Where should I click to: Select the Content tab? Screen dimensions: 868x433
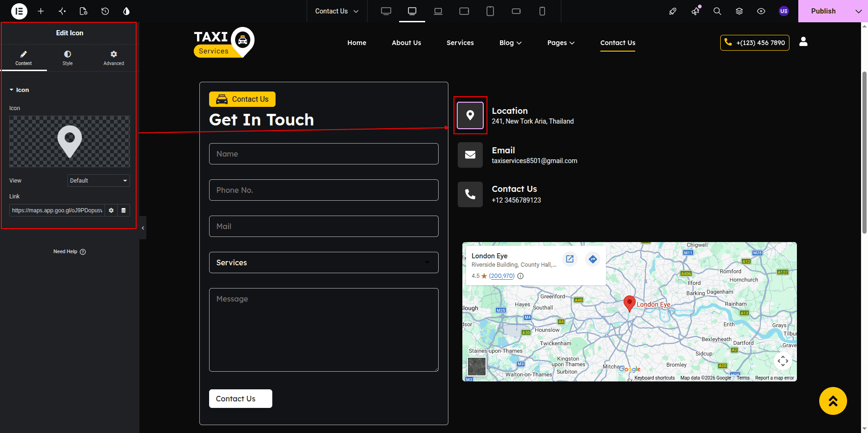[x=24, y=58]
